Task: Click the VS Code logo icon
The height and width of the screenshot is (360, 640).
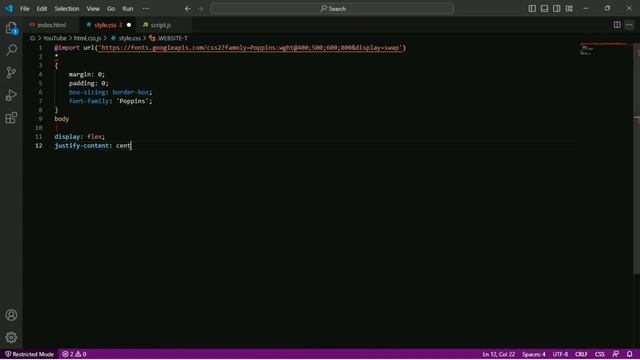Action: [x=9, y=8]
